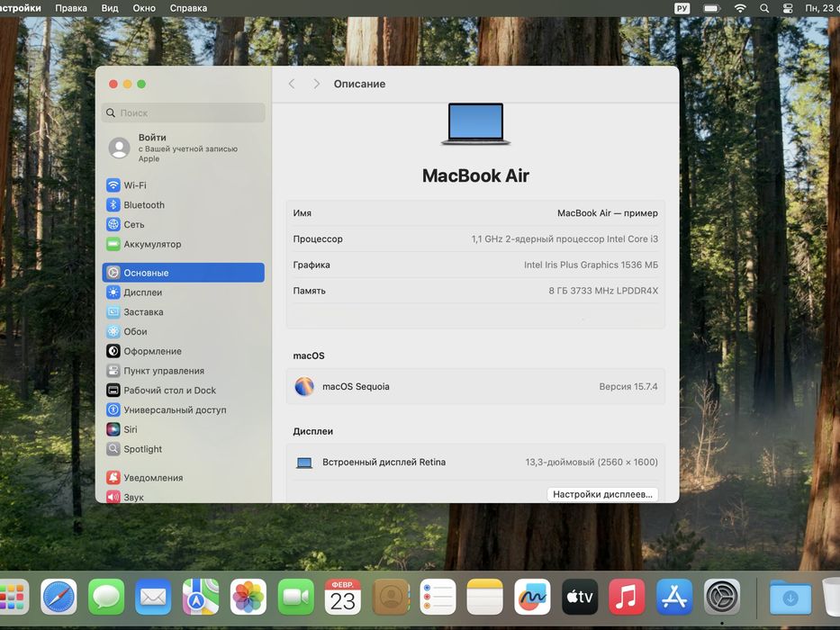Select Сеть in the sidebar
This screenshot has width=840, height=630.
pyautogui.click(x=183, y=224)
